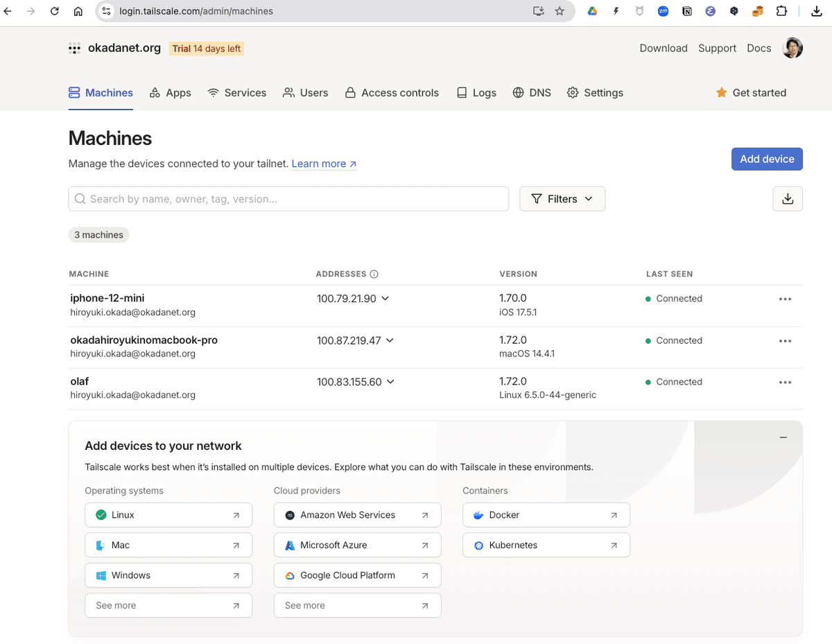
Task: Click the browser back arrow
Action: pyautogui.click(x=8, y=11)
